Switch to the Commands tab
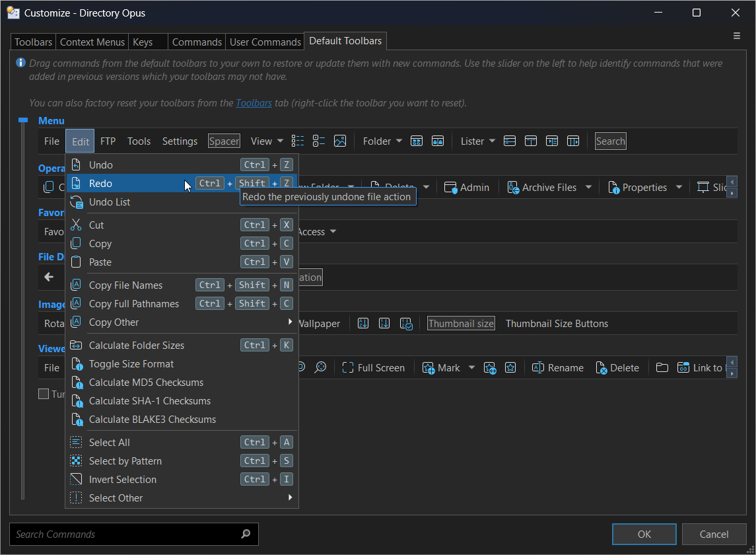Image resolution: width=756 pixels, height=555 pixels. tap(197, 42)
